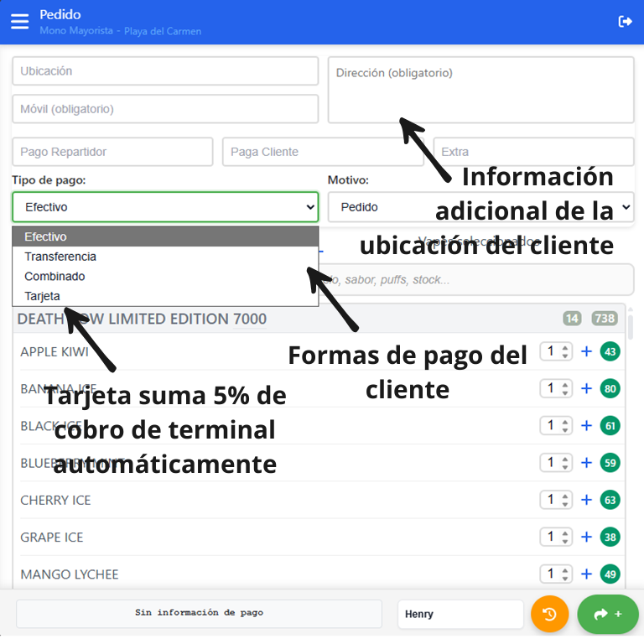644x644 pixels.
Task: Add CHERRY ICE with plus icon
Action: (x=587, y=500)
